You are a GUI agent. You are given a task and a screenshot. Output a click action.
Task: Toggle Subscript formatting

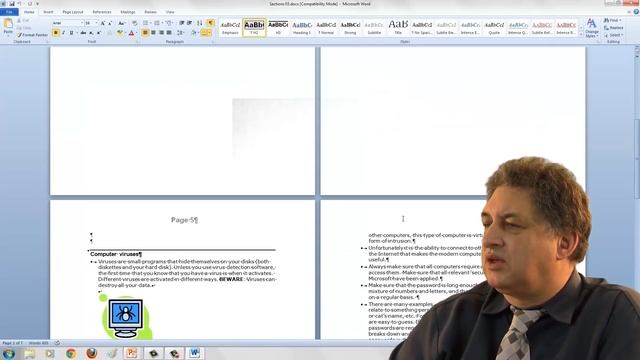pyautogui.click(x=91, y=33)
